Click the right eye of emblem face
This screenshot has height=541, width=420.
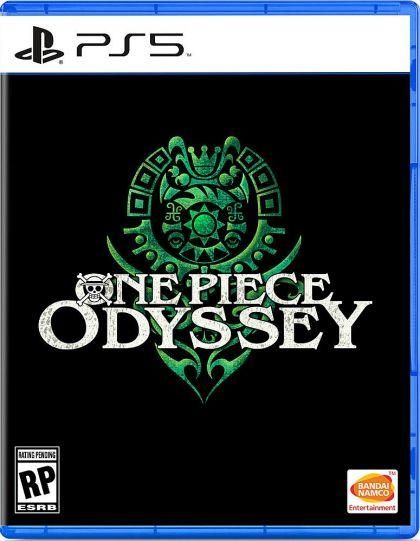pyautogui.click(x=233, y=239)
